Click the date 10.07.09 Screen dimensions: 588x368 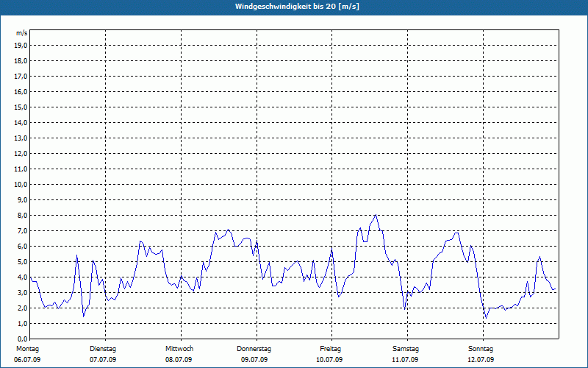pyautogui.click(x=329, y=360)
